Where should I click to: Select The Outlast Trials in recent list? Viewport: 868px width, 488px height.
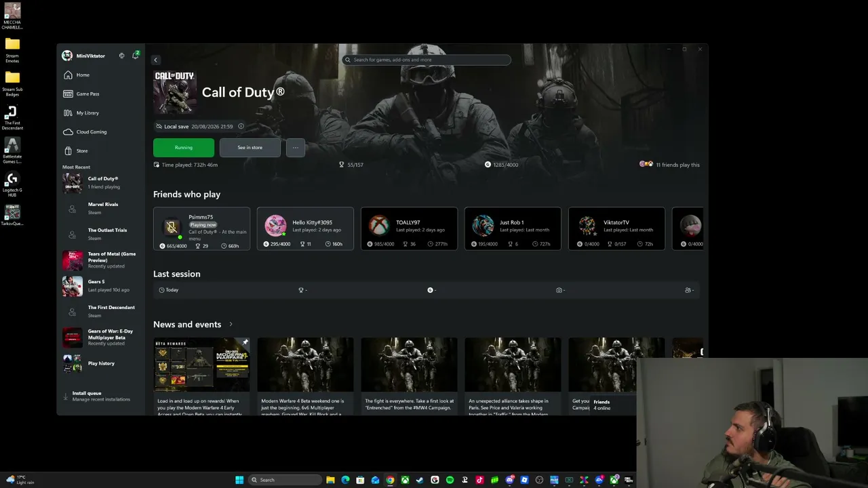tap(100, 235)
